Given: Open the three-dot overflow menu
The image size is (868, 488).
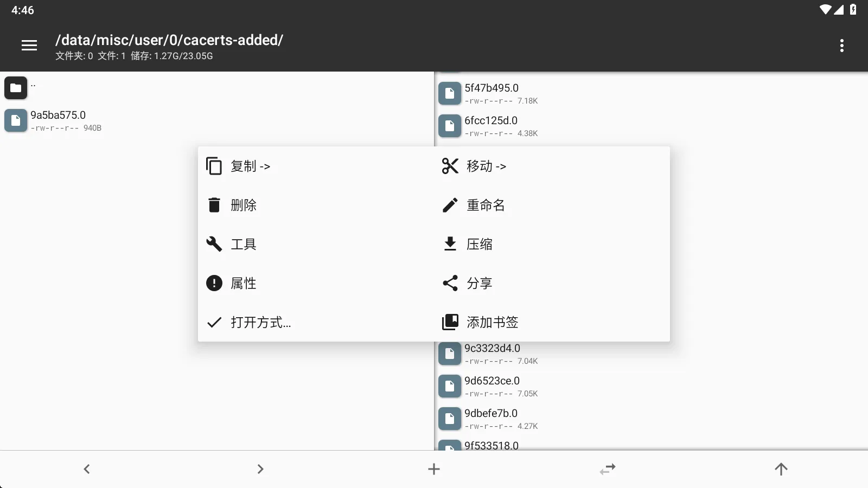Looking at the screenshot, I should 841,46.
